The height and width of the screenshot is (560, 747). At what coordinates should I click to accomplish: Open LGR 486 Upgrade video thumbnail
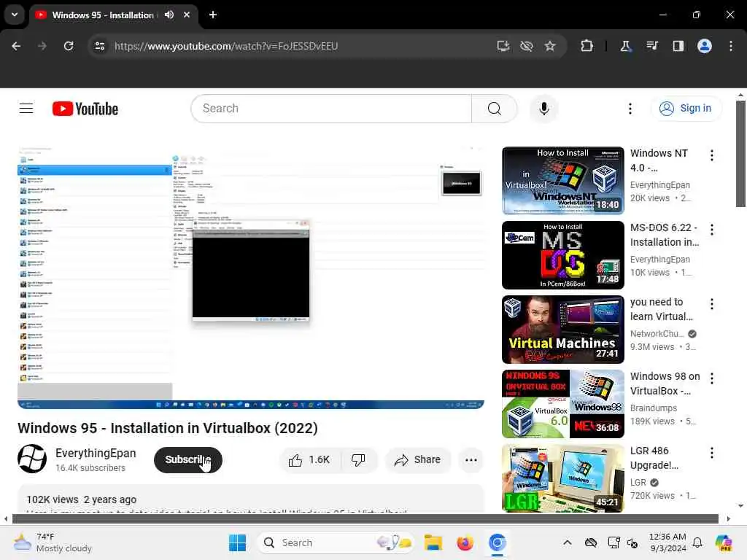[563, 478]
